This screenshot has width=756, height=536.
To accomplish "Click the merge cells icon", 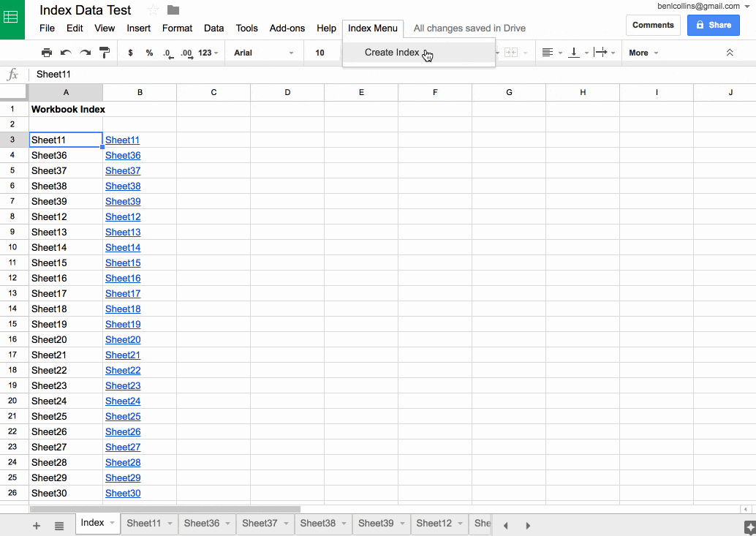I will tap(511, 53).
